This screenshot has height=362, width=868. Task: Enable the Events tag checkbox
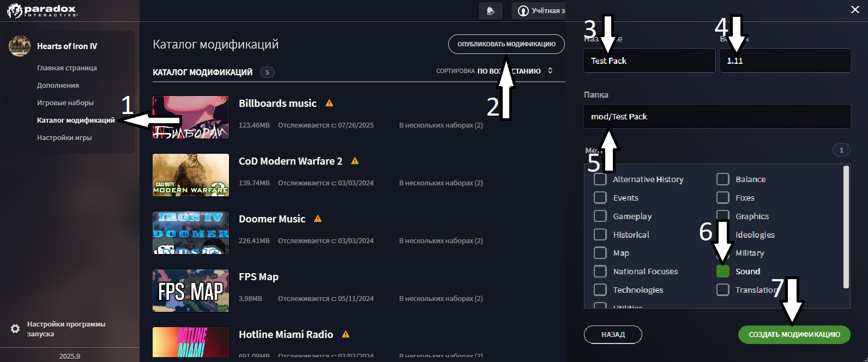click(x=600, y=198)
